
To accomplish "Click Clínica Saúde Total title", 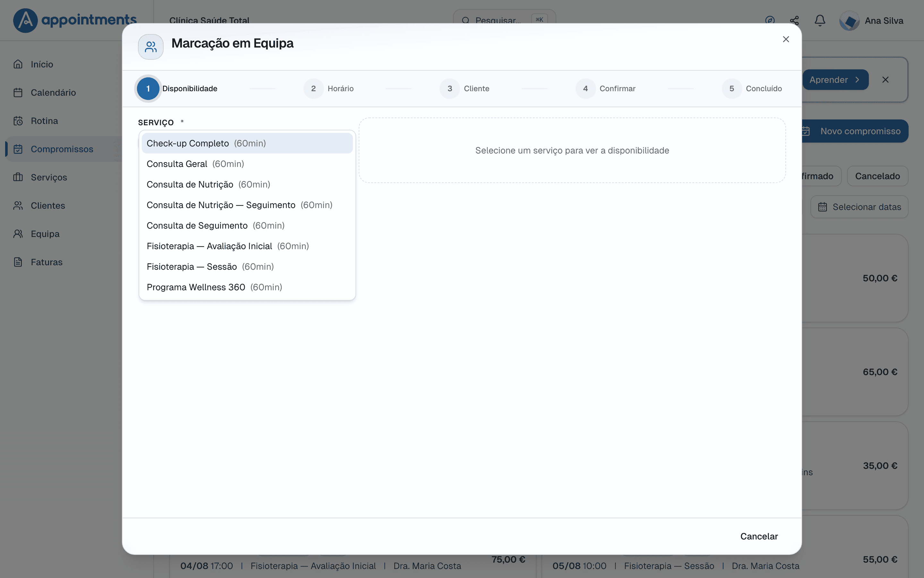I will 209,21.
